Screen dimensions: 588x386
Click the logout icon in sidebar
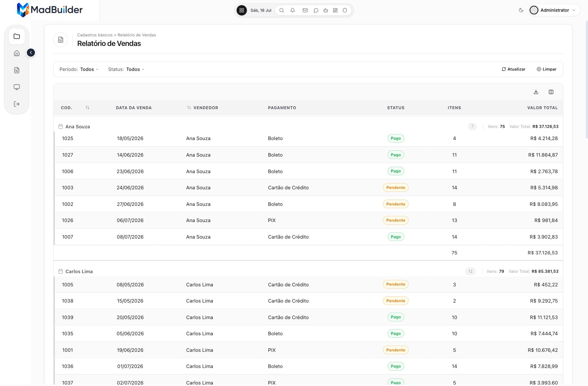click(x=17, y=104)
